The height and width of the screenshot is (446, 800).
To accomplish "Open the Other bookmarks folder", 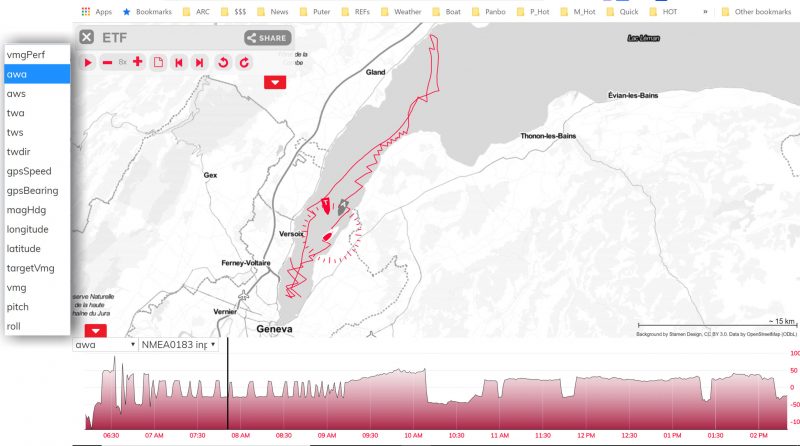I will pos(756,11).
